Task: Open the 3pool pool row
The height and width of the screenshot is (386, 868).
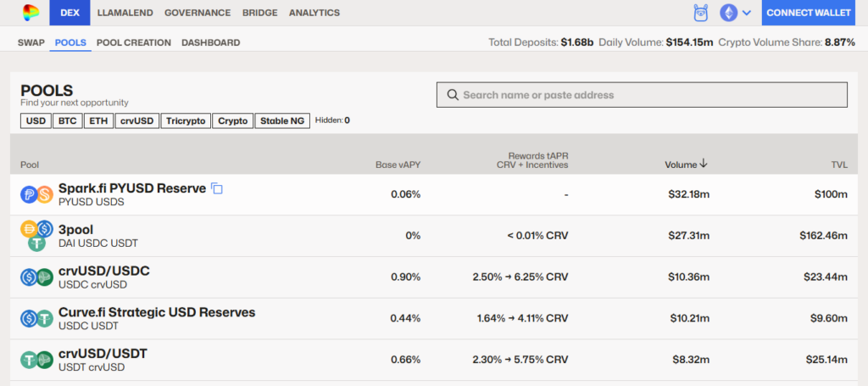Action: tap(434, 236)
